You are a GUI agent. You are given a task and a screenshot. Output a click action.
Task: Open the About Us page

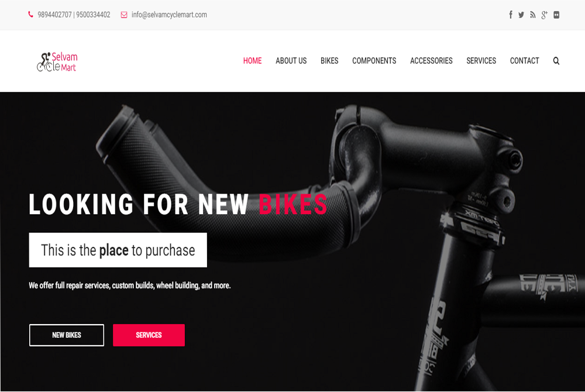tap(291, 61)
